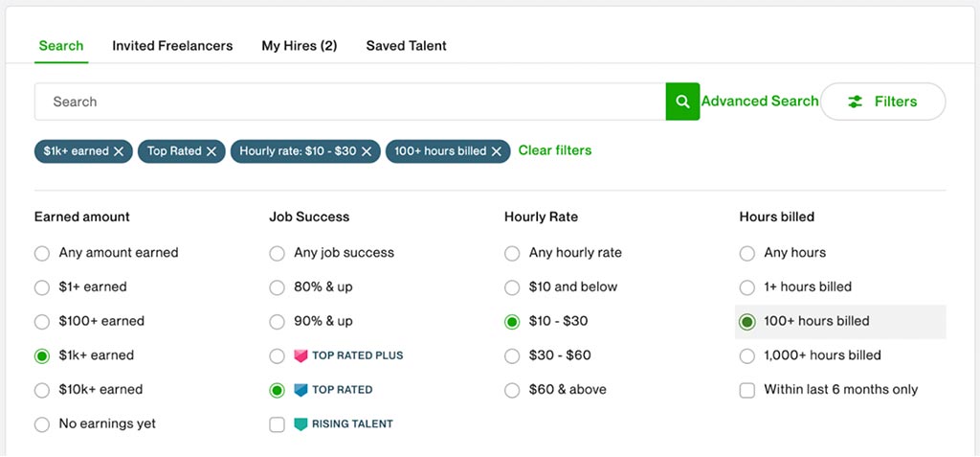Image resolution: width=980 pixels, height=457 pixels.
Task: Open the Advanced Search link
Action: pos(760,102)
